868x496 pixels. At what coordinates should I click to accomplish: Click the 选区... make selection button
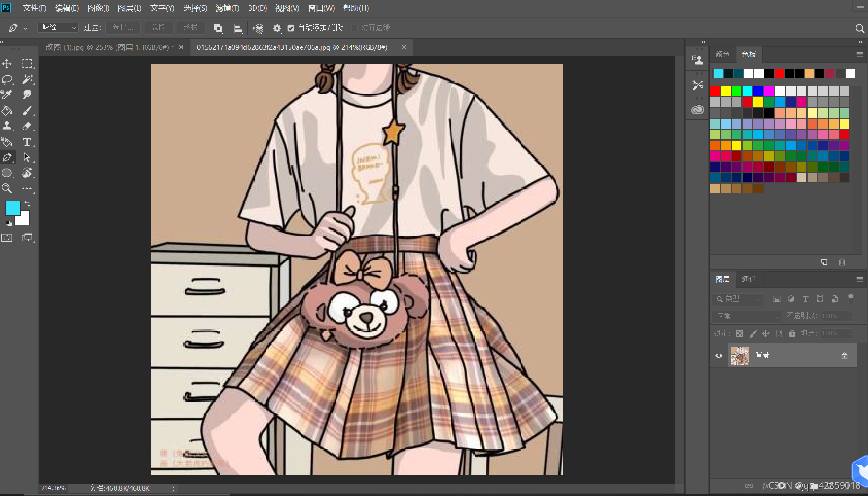(x=123, y=27)
